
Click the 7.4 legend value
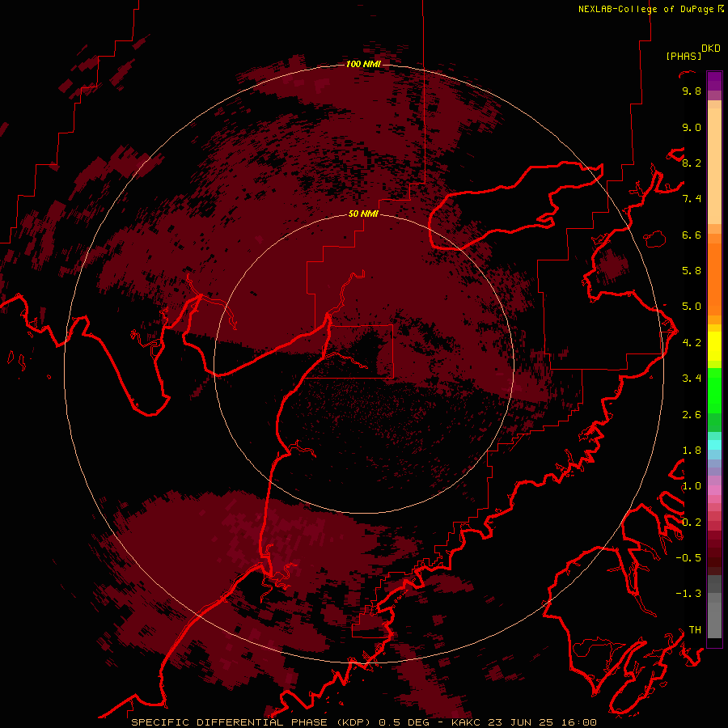(692, 199)
